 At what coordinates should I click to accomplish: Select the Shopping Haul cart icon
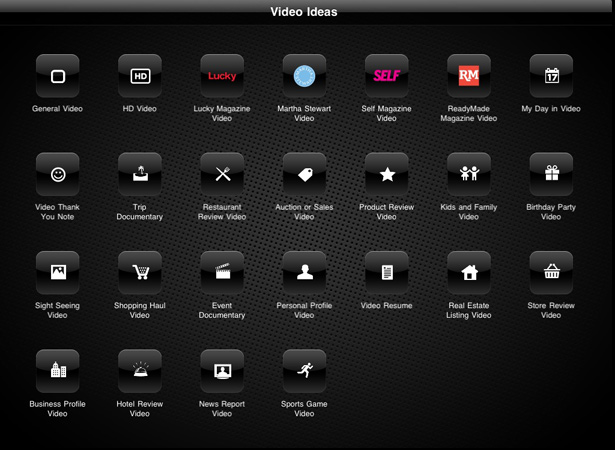click(x=140, y=273)
